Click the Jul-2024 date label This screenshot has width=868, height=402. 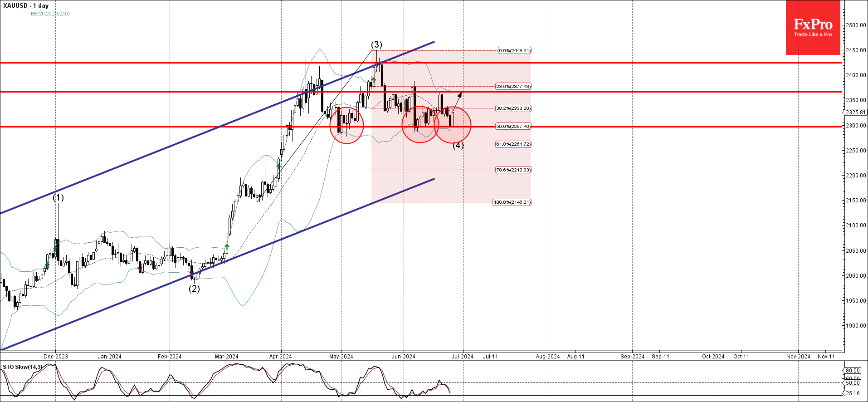(463, 357)
